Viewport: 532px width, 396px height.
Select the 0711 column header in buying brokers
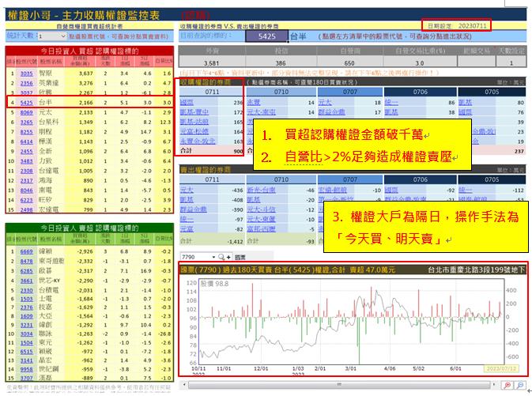click(x=212, y=92)
